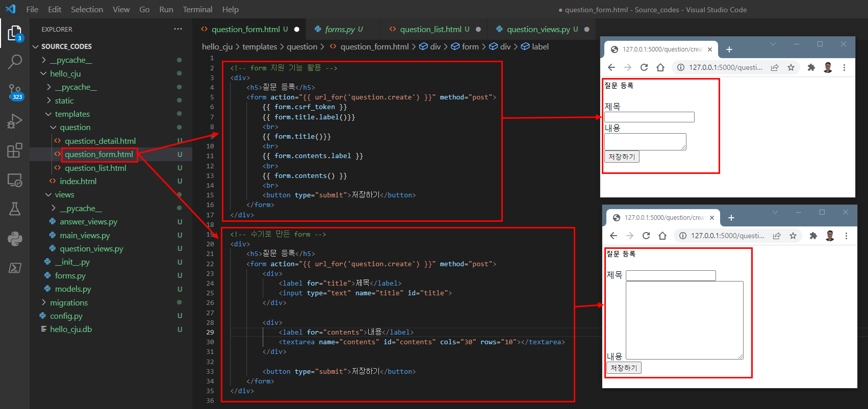Image resolution: width=868 pixels, height=409 pixels.
Task: Bookmark page with star in lower browser
Action: pos(793,236)
